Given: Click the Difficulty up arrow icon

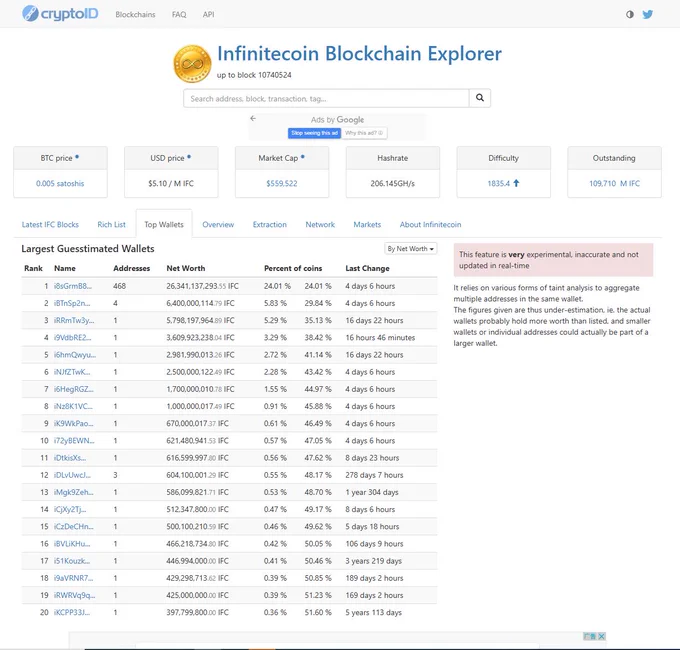Looking at the screenshot, I should point(516,183).
